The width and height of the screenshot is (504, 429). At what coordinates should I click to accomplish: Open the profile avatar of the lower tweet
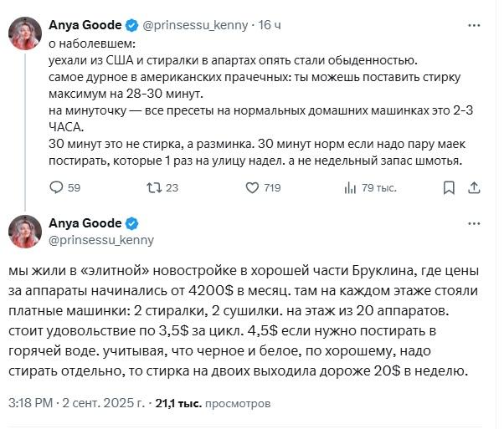(25, 231)
